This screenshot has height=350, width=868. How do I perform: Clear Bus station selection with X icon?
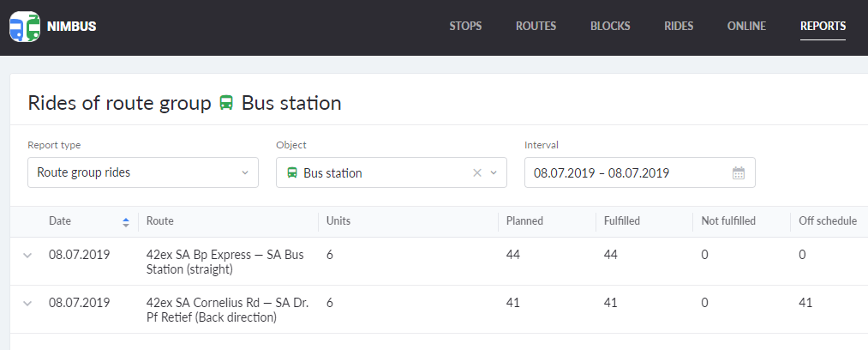pos(477,173)
